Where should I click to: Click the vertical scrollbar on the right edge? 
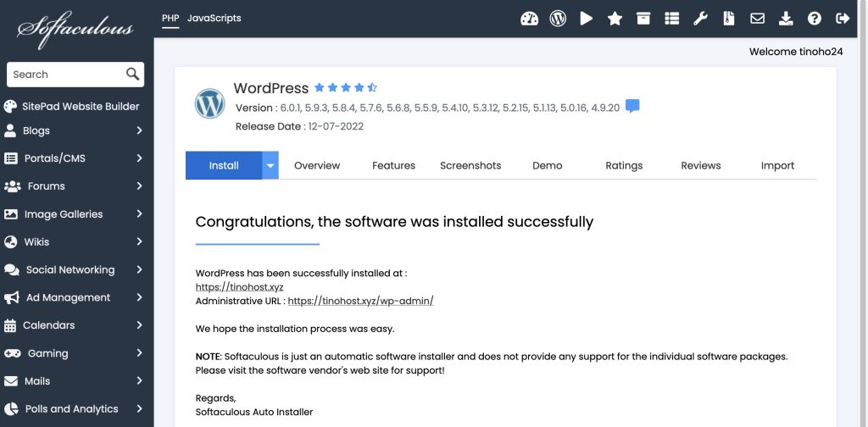[x=862, y=213]
